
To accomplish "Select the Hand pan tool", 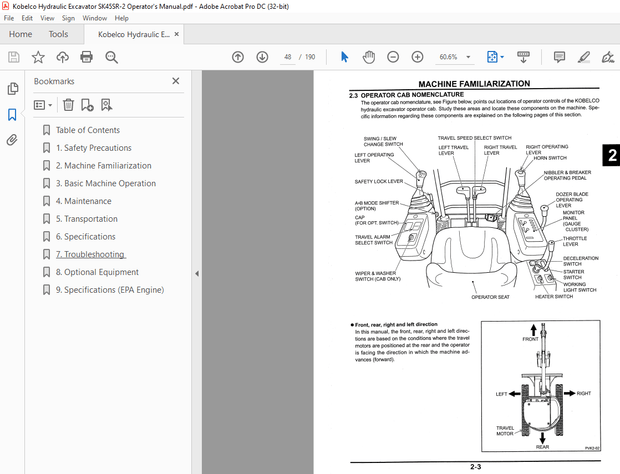I will 368,57.
